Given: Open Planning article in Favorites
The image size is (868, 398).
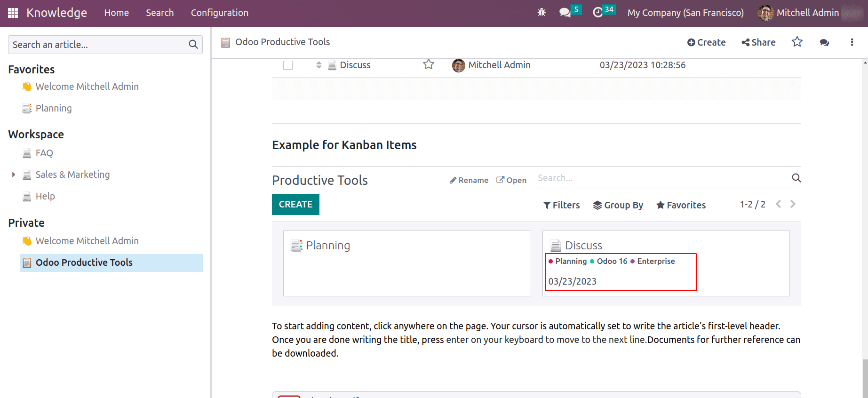Looking at the screenshot, I should tap(54, 109).
